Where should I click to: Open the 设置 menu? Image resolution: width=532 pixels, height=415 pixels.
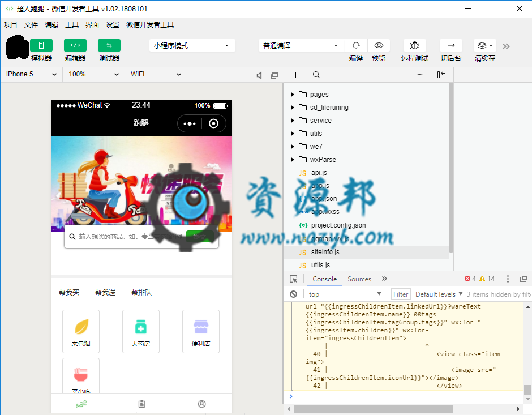pyautogui.click(x=112, y=24)
